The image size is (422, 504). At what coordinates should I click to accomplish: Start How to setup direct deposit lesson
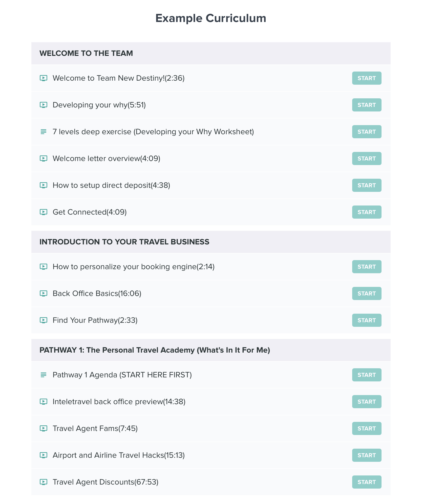pos(367,185)
